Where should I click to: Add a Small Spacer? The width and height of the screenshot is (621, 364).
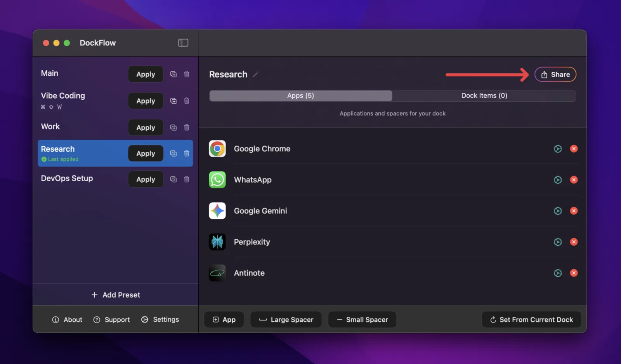[x=363, y=320]
